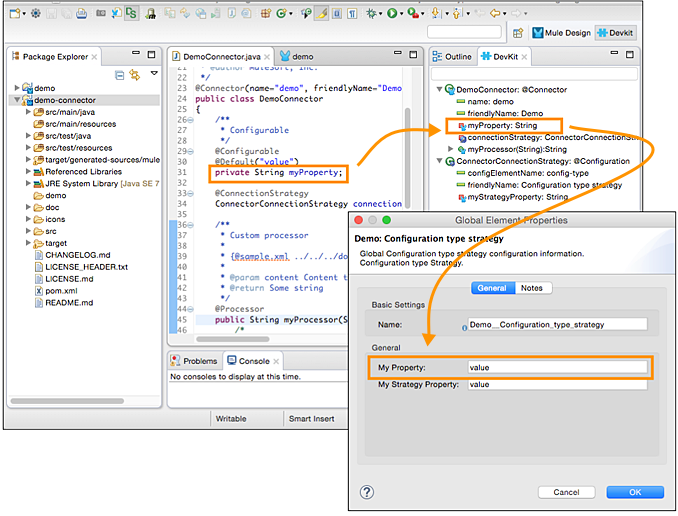This screenshot has width=678, height=516.
Task: Select the Notes tab in dialog
Action: point(531,288)
